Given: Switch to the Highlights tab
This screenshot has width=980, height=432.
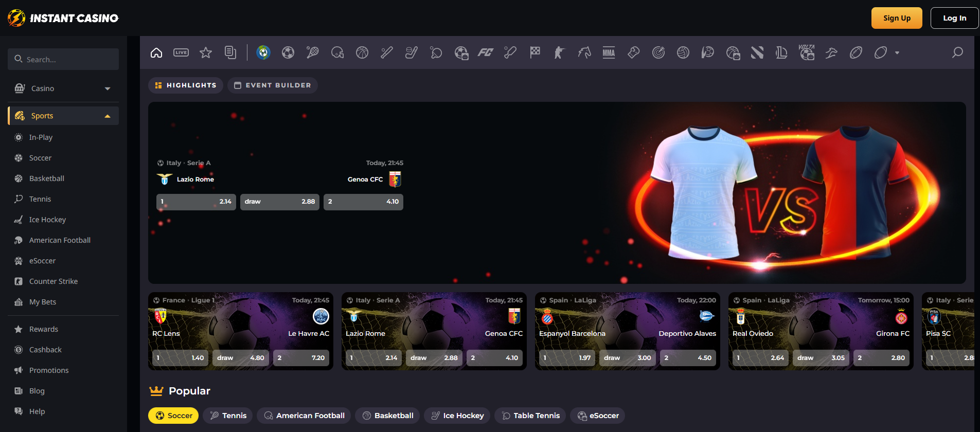Looking at the screenshot, I should 186,85.
